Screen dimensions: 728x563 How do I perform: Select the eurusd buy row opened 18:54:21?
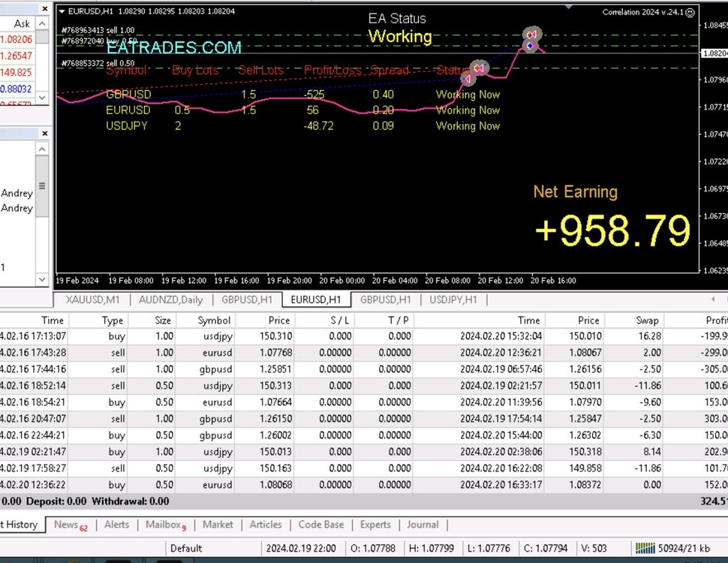(364, 402)
